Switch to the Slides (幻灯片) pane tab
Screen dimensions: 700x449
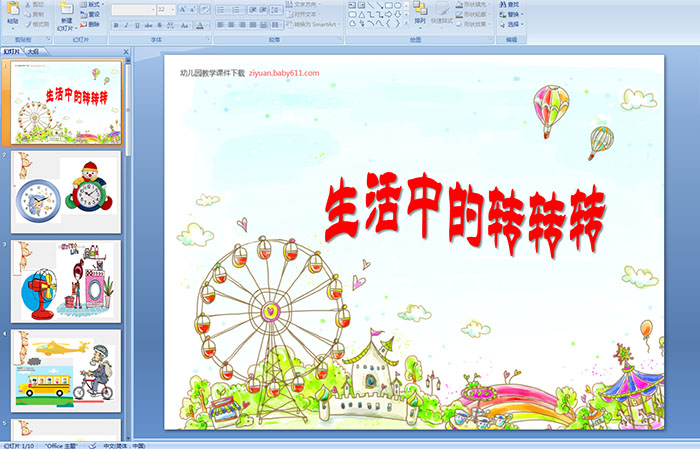click(x=12, y=52)
